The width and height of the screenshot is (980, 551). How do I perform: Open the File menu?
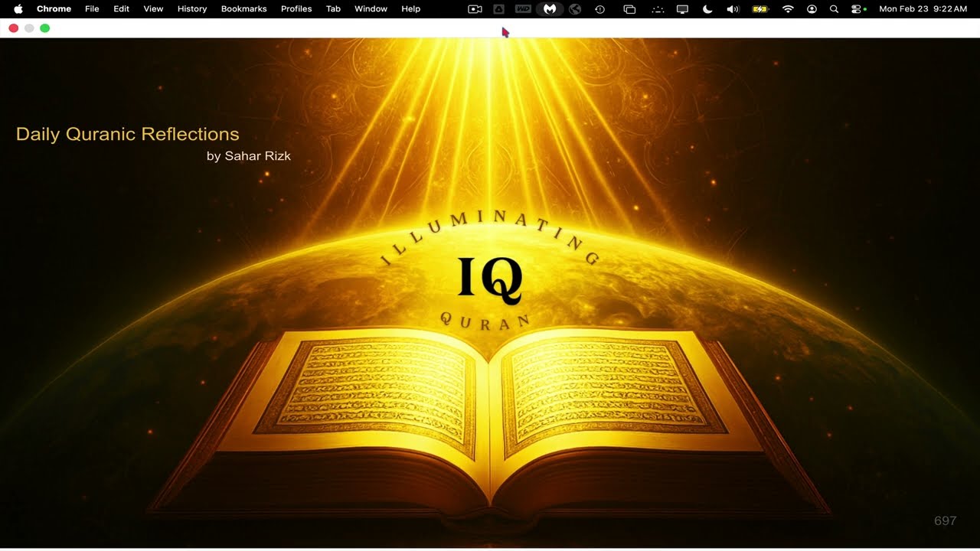92,9
